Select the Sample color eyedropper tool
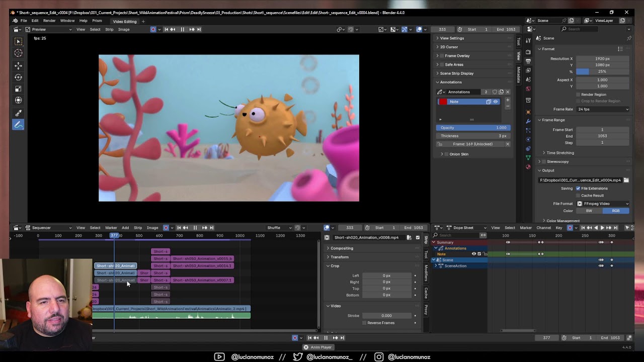Screen dimensions: 644x362 pos(18,114)
